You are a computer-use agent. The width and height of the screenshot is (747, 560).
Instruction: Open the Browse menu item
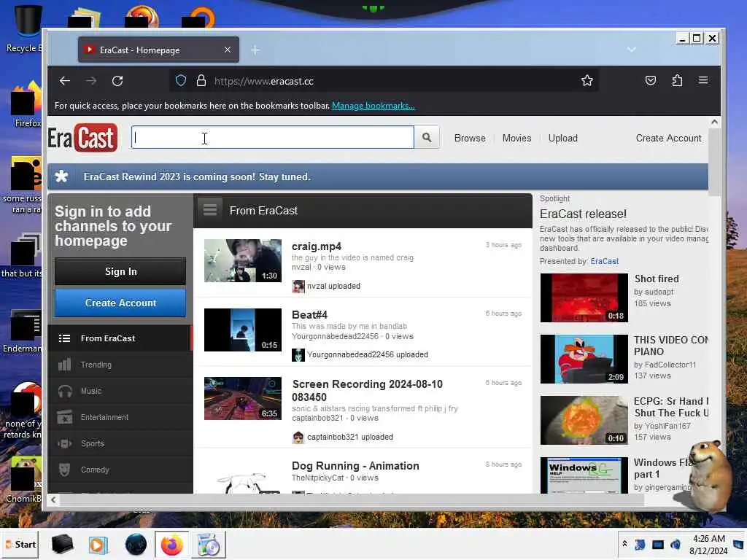click(470, 138)
